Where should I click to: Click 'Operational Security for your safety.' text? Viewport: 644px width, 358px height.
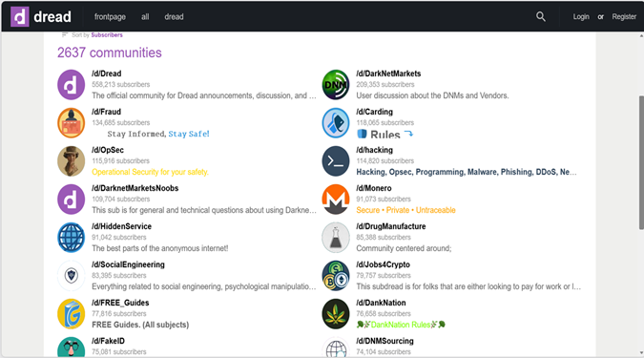pos(150,172)
